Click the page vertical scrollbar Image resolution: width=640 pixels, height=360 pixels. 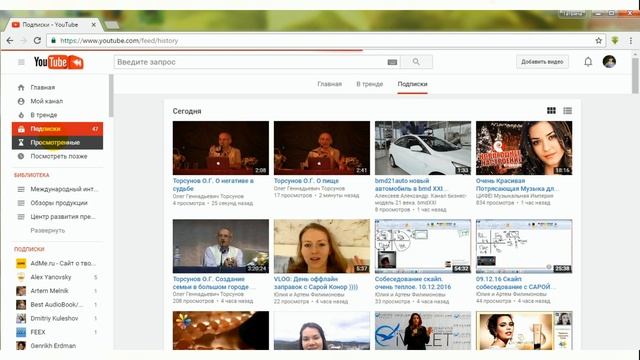pyautogui.click(x=635, y=76)
